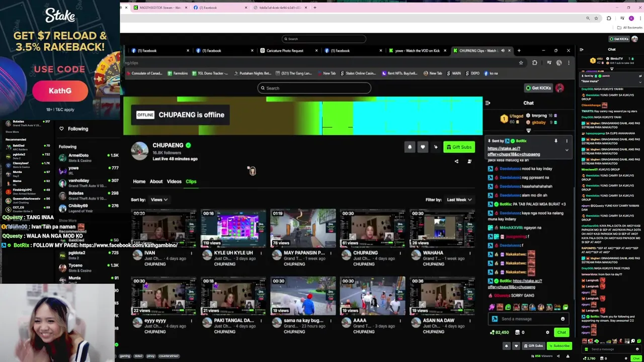Click the green Gift Subs button on CHUPAENG channel
The height and width of the screenshot is (362, 644).
point(459,147)
